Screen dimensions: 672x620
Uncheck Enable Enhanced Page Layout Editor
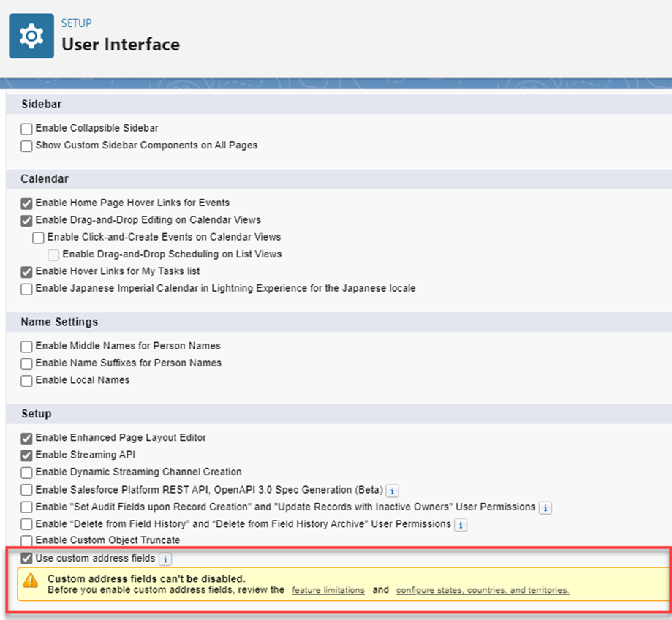point(27,439)
